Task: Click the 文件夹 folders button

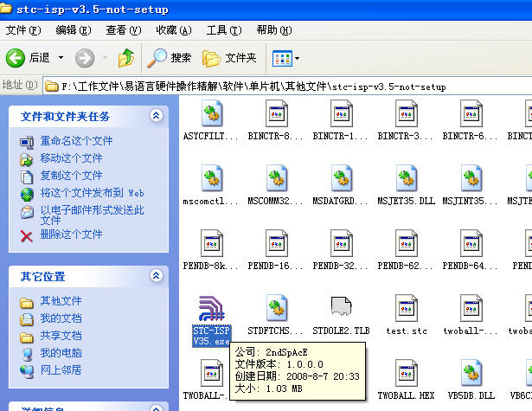Action: (230, 58)
